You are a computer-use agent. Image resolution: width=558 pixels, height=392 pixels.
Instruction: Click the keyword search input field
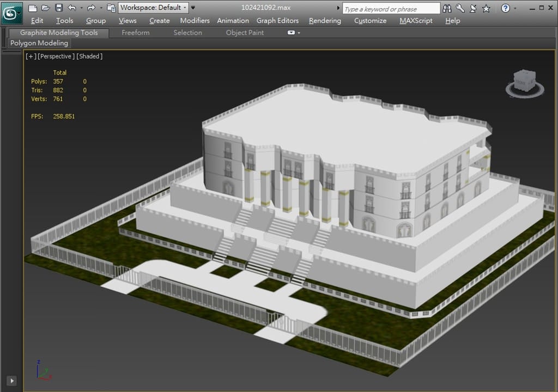pos(390,9)
